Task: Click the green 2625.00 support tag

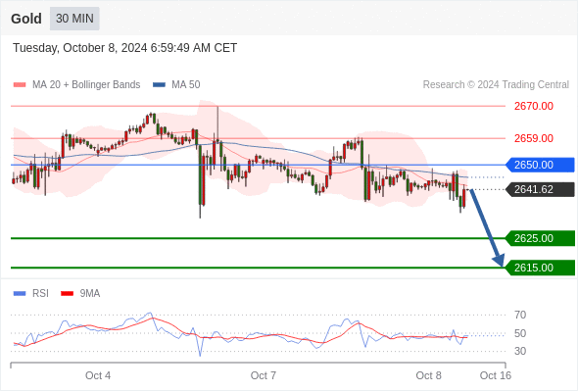Action: click(540, 238)
